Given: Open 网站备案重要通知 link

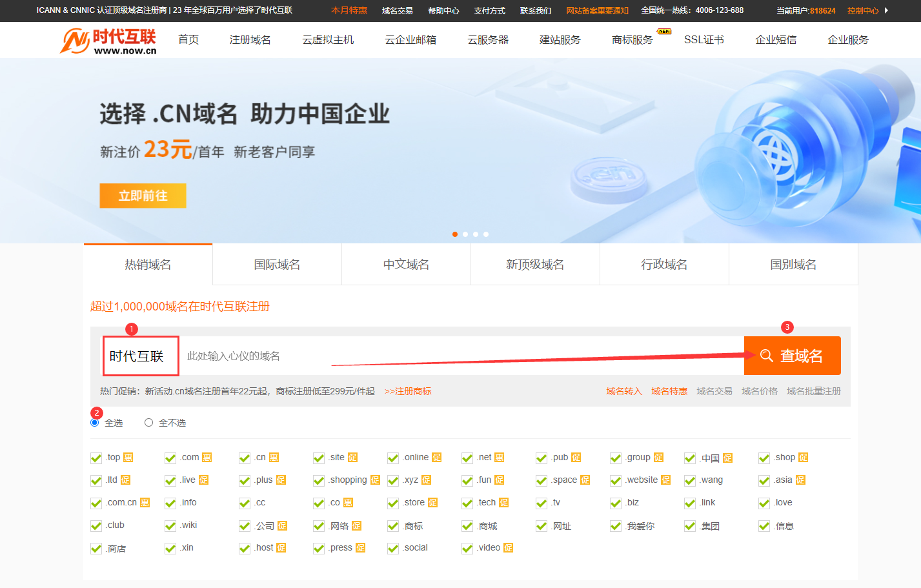Looking at the screenshot, I should click(x=597, y=10).
